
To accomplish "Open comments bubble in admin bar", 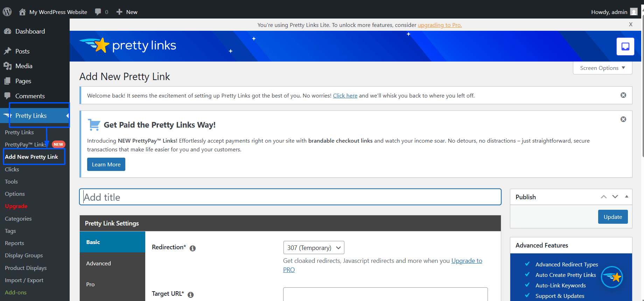I will click(98, 12).
